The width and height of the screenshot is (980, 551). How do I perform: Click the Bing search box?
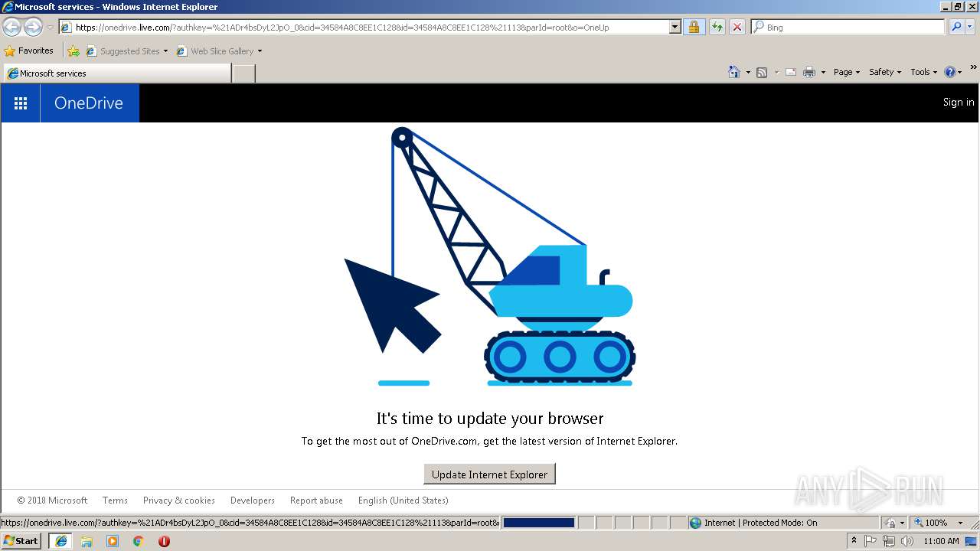(x=848, y=27)
